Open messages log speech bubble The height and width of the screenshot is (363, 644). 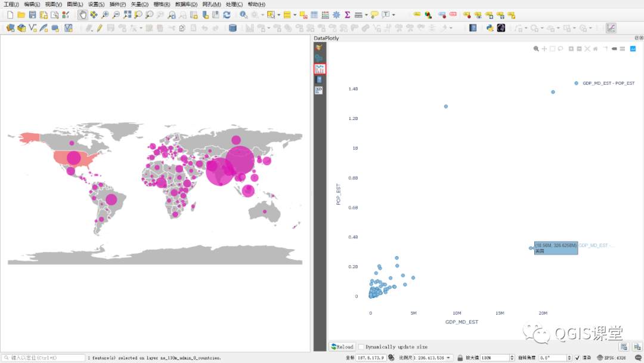click(638, 358)
